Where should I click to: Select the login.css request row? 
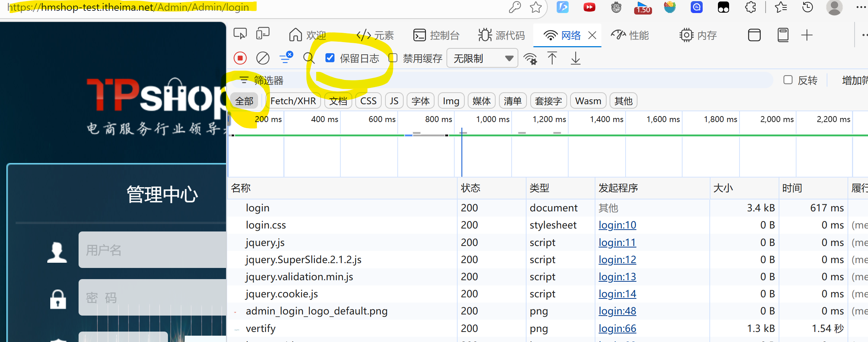547,225
